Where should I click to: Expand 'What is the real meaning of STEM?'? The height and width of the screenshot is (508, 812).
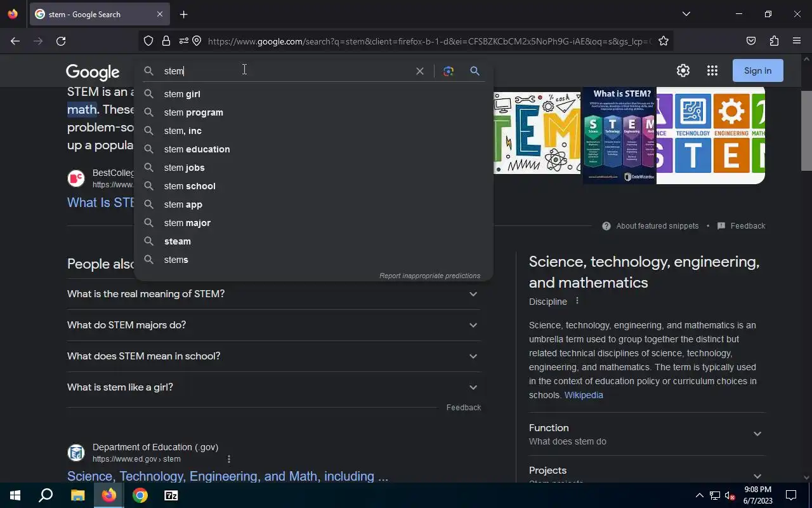(x=273, y=294)
